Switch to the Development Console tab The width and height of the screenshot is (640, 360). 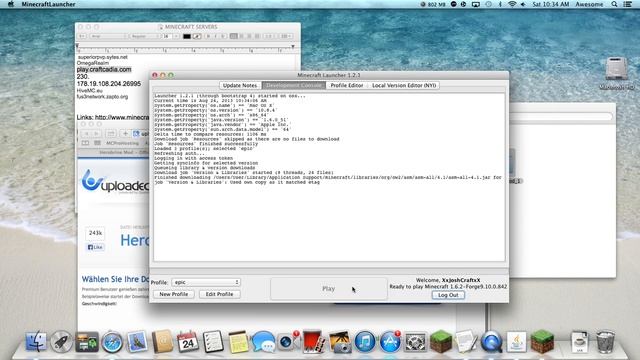(293, 85)
